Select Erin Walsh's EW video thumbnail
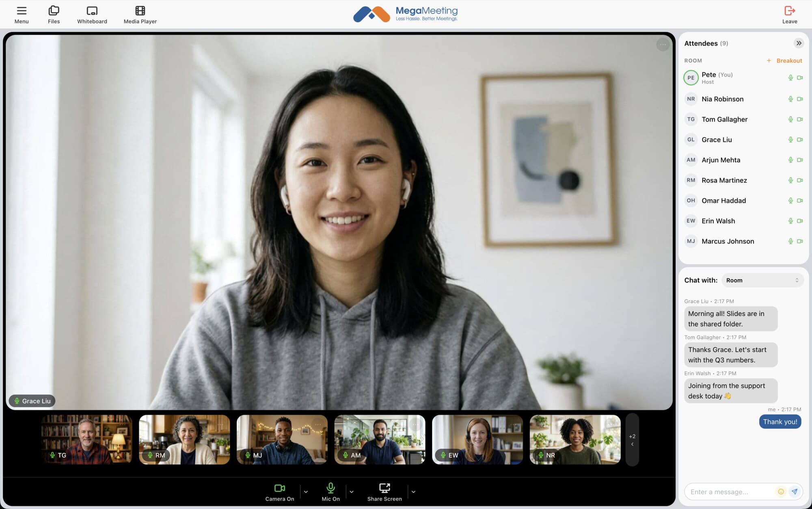The image size is (812, 509). pyautogui.click(x=477, y=440)
